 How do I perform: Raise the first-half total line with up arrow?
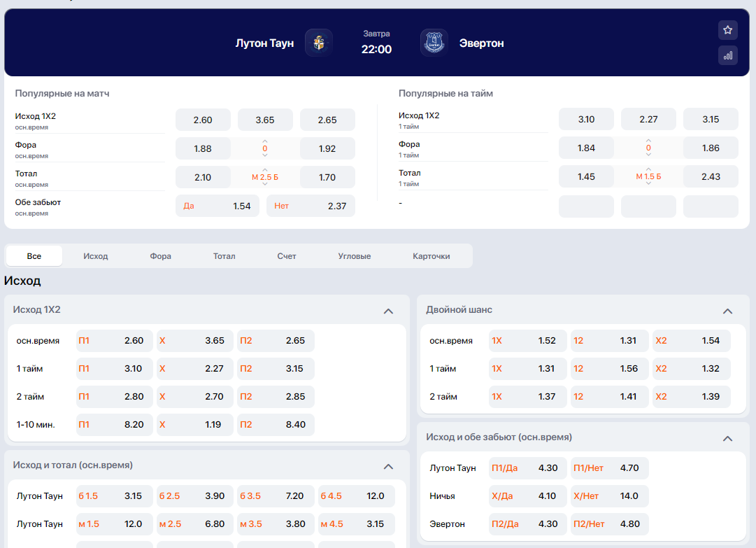tap(648, 169)
